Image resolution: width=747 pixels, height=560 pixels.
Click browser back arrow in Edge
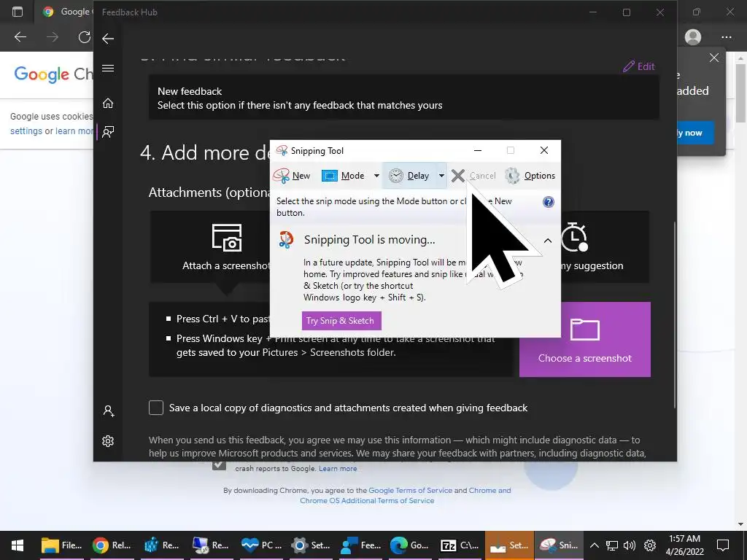(20, 36)
